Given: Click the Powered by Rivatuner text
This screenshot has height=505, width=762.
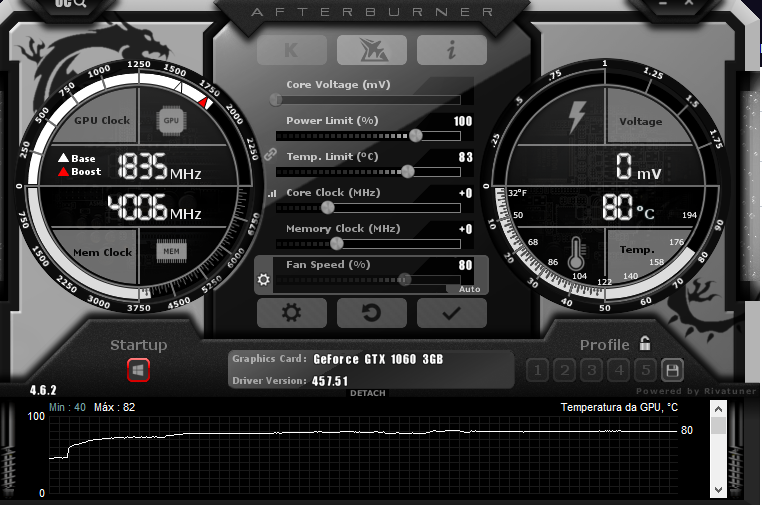Looking at the screenshot, I should pos(696,391).
